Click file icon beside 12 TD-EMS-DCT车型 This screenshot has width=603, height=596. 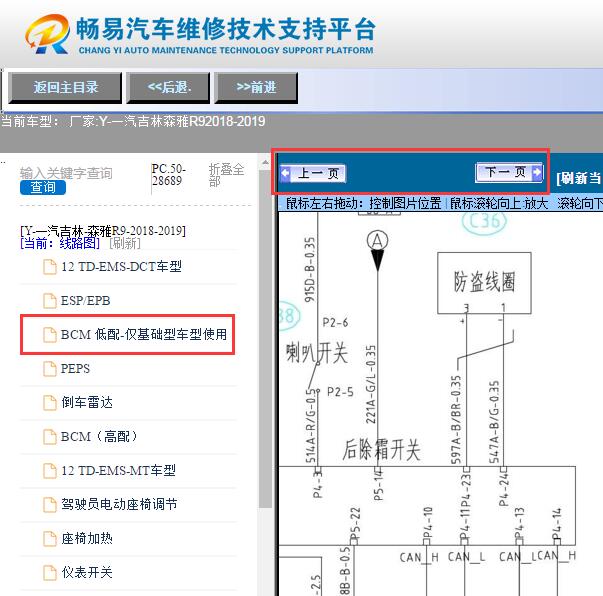[50, 267]
